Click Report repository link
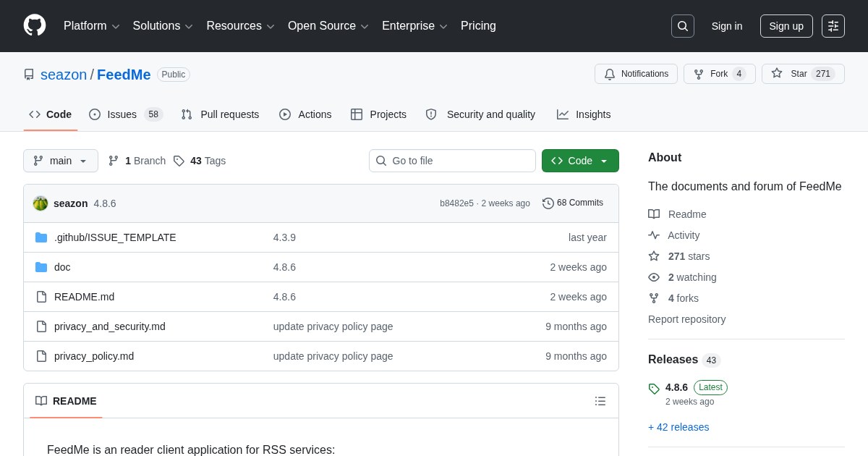The image size is (868, 456). pyautogui.click(x=686, y=319)
